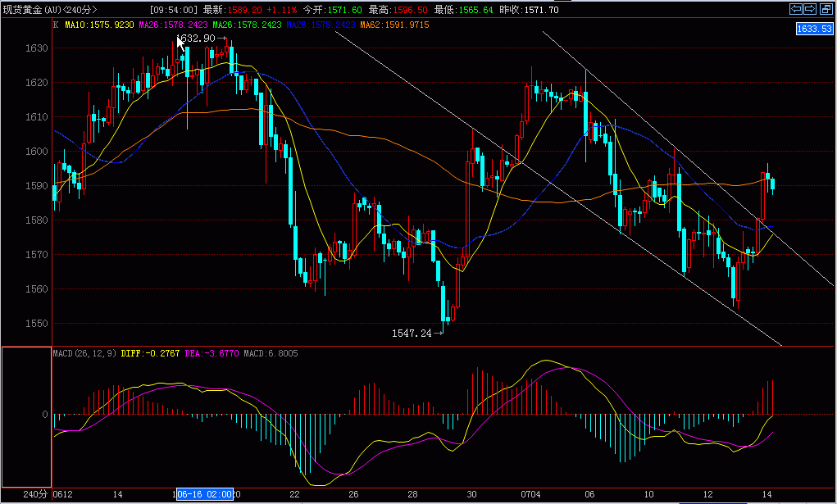The image size is (837, 504).
Task: Click the left arrow navigation icon
Action: click(x=796, y=8)
